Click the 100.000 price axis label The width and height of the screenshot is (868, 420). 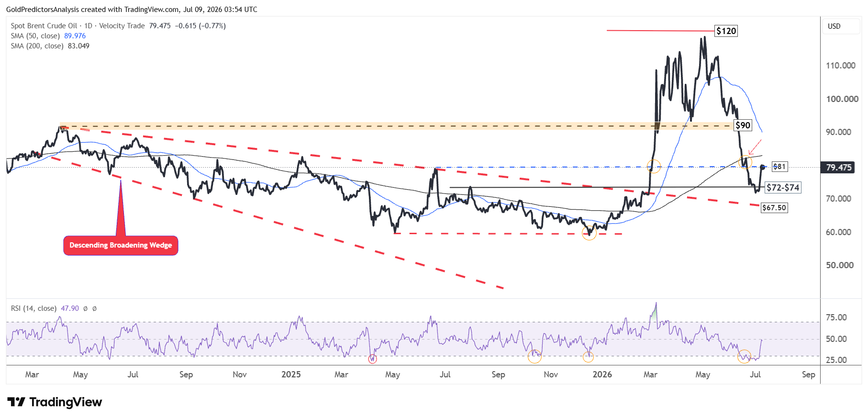coord(842,99)
